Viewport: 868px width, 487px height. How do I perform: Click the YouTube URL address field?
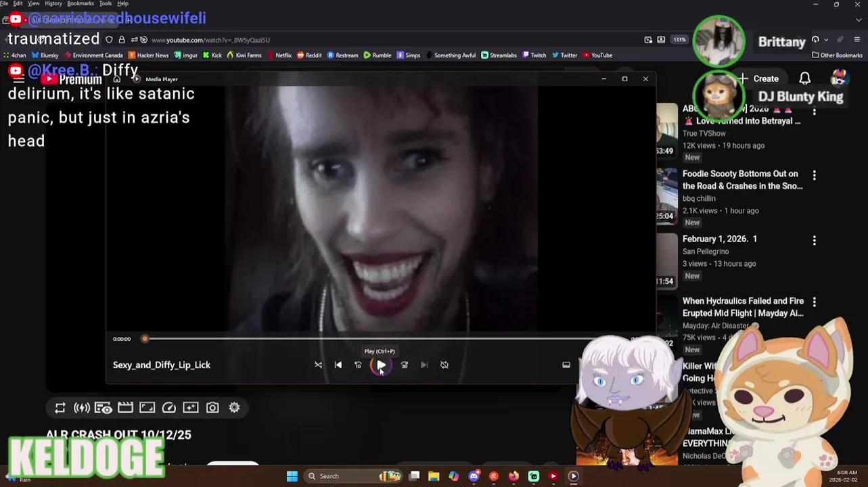click(379, 40)
